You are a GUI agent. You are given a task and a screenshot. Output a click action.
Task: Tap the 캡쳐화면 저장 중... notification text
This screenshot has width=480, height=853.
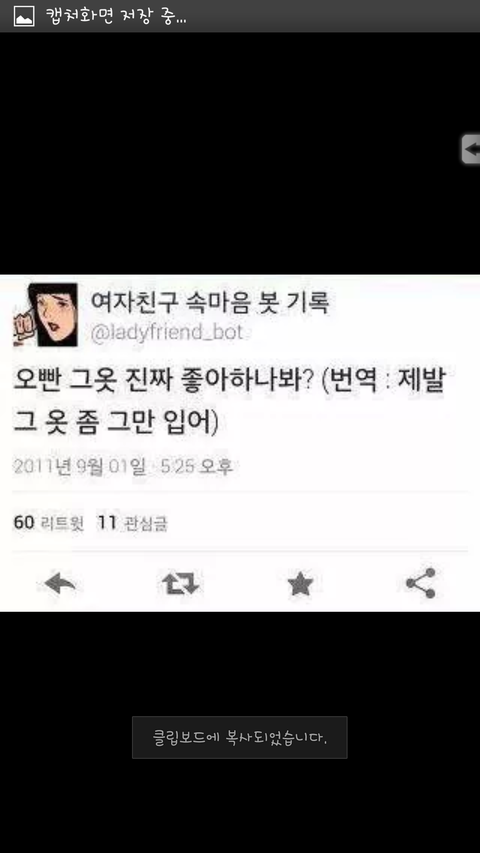[x=116, y=16]
